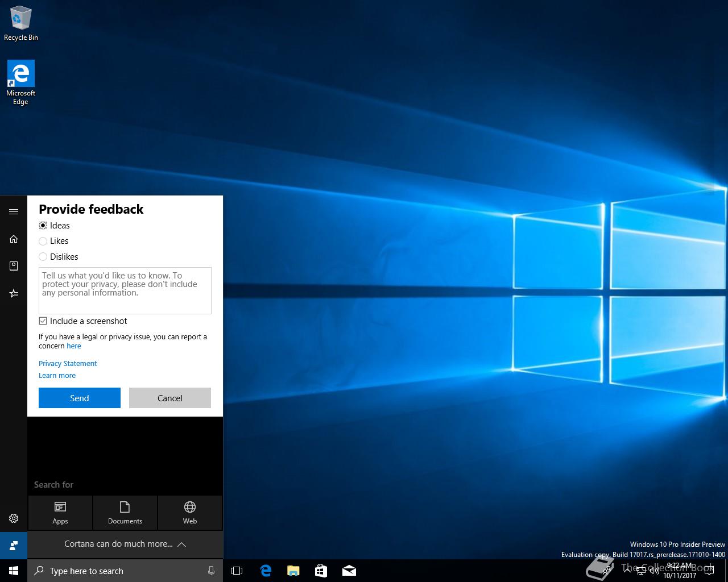Viewport: 728px width, 582px height.
Task: Follow the 'here' link to report a concern
Action: (74, 346)
